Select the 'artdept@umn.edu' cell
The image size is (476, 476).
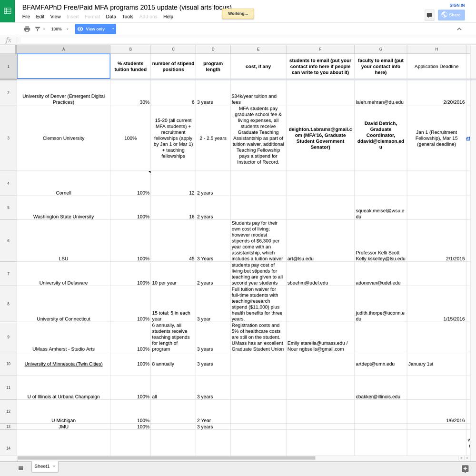pyautogui.click(x=381, y=364)
